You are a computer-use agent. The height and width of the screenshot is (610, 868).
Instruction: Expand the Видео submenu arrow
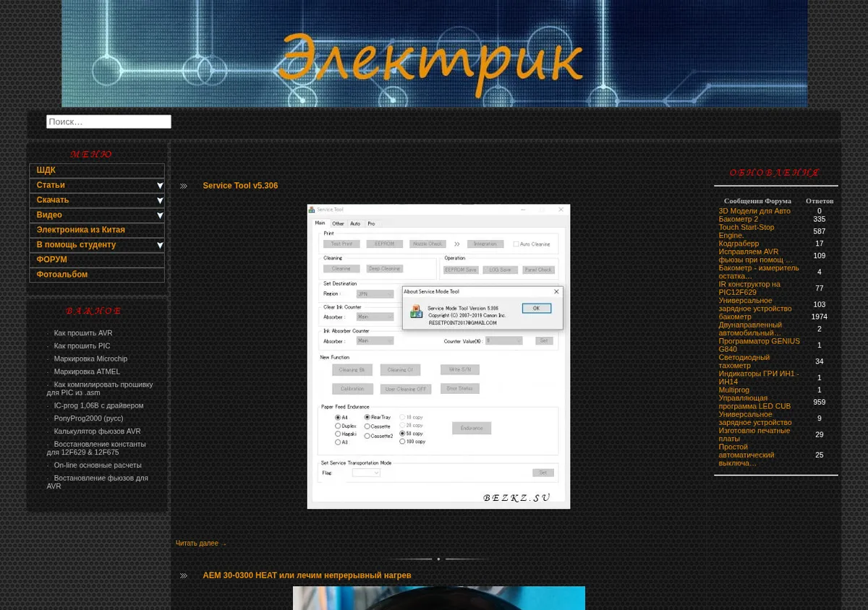click(x=160, y=215)
